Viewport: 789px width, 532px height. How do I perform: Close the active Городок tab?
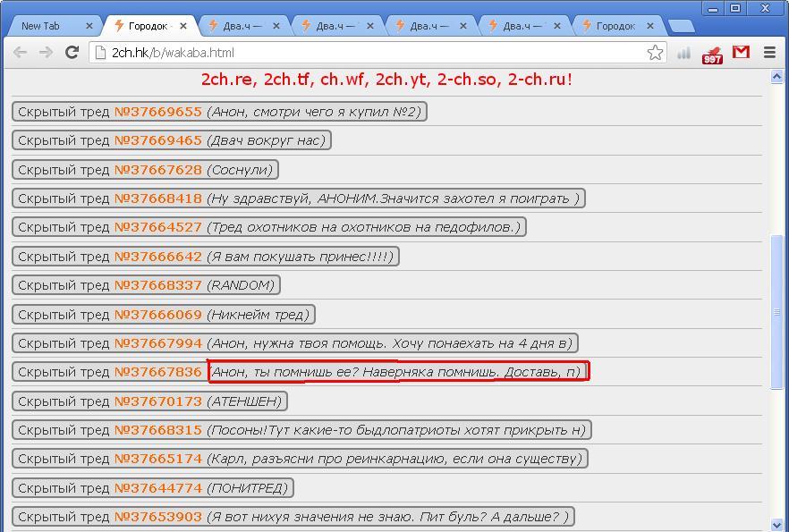(183, 26)
